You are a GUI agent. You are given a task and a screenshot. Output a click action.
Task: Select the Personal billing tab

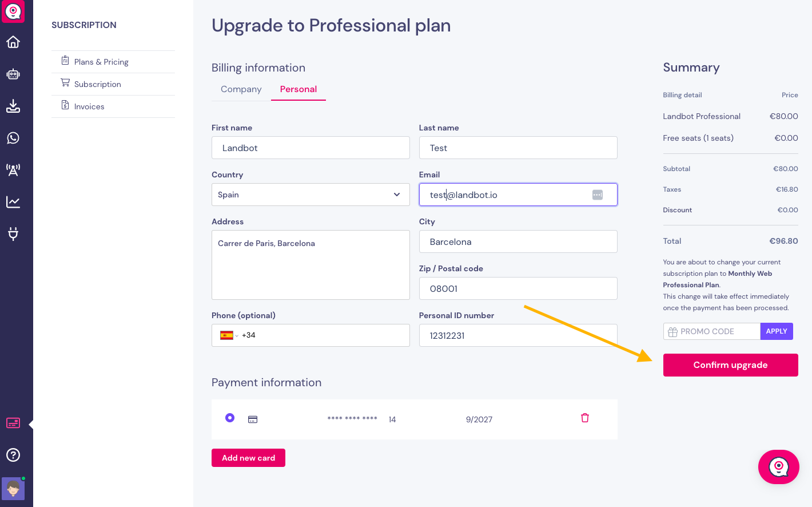(x=298, y=89)
